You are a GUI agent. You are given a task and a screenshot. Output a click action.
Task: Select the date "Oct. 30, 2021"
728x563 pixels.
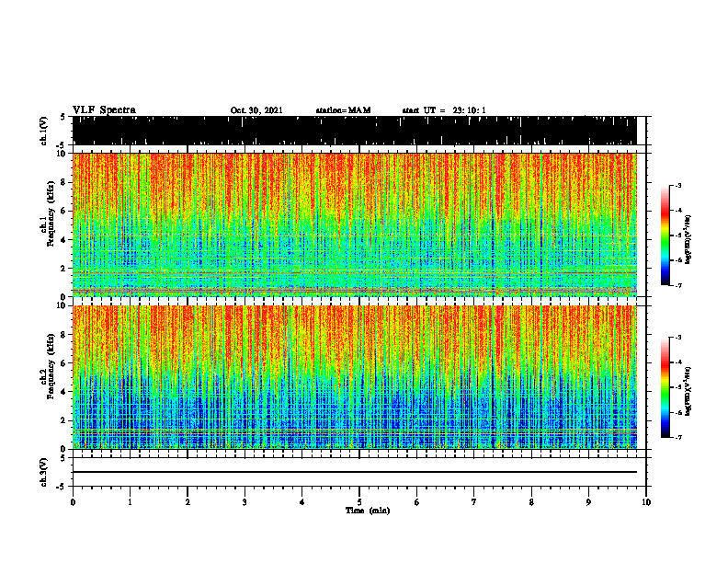256,110
